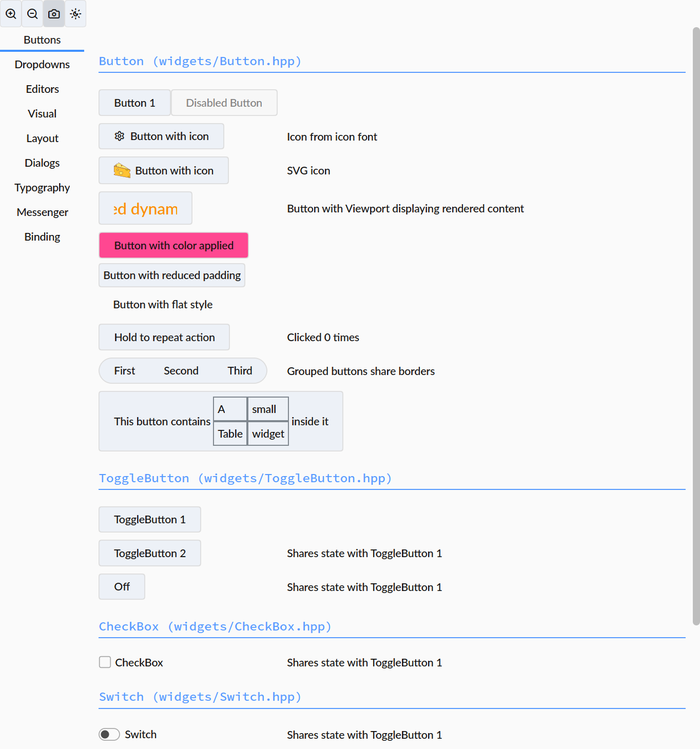Image resolution: width=700 pixels, height=749 pixels.
Task: Click Button with reduced padding
Action: [172, 275]
